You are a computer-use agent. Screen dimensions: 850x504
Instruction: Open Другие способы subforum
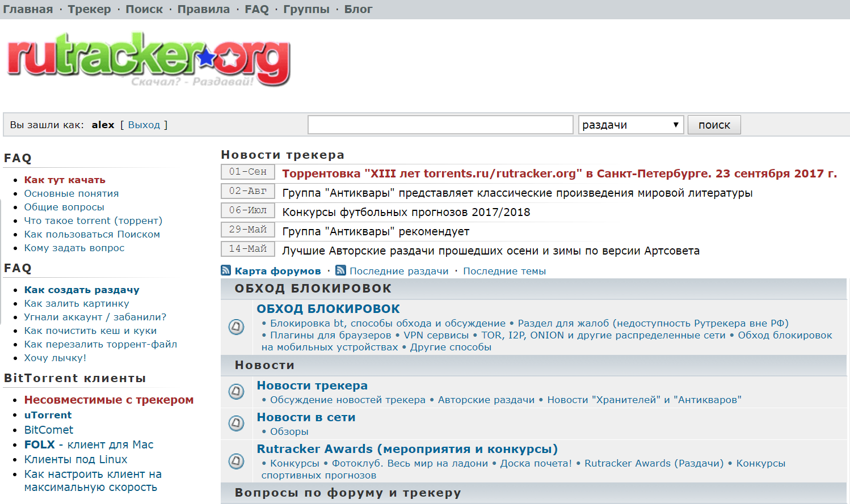[x=451, y=347]
